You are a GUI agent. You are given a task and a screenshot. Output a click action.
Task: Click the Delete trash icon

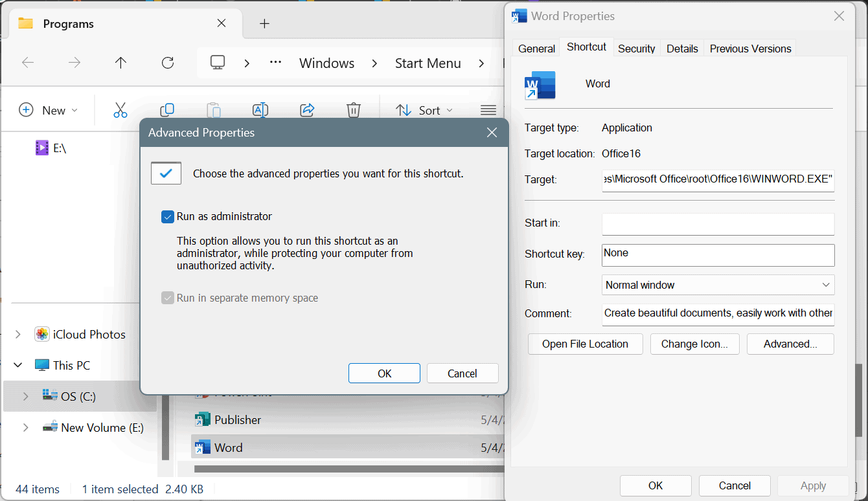[353, 110]
